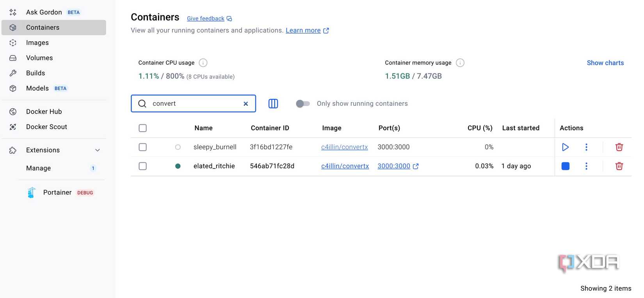The image size is (644, 298).
Task: Check the sleepy_burnell row checkbox
Action: coord(143,147)
